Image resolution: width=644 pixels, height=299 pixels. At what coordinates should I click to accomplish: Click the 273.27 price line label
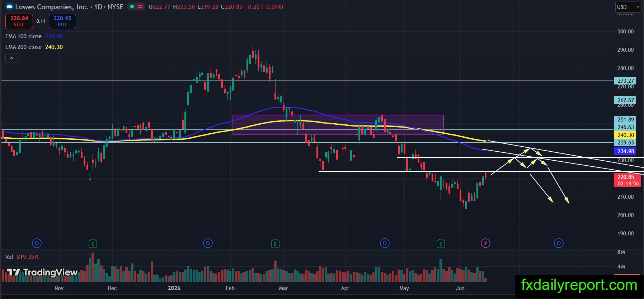pos(626,81)
